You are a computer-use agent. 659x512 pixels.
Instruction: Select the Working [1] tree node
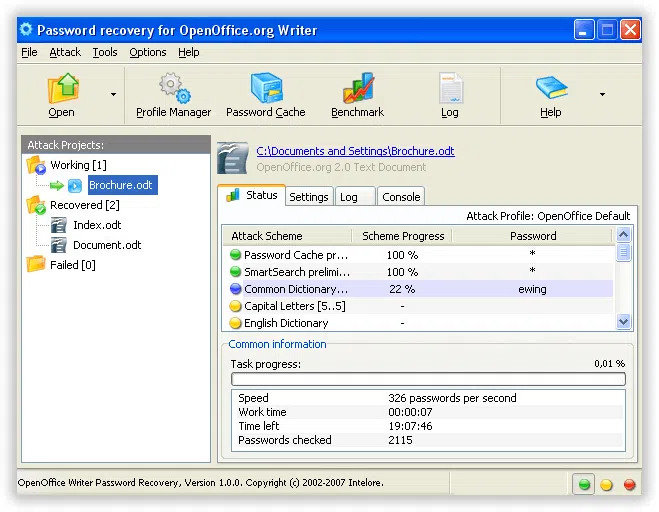78,165
